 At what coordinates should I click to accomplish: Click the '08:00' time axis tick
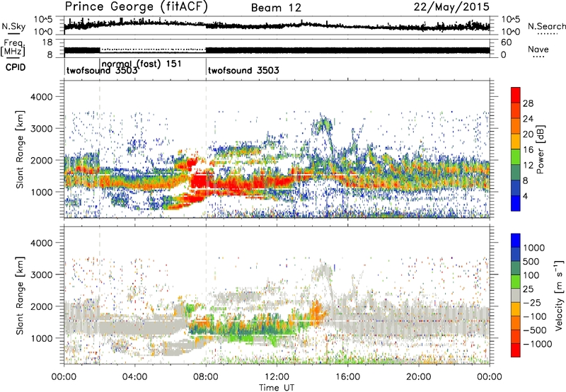click(206, 377)
